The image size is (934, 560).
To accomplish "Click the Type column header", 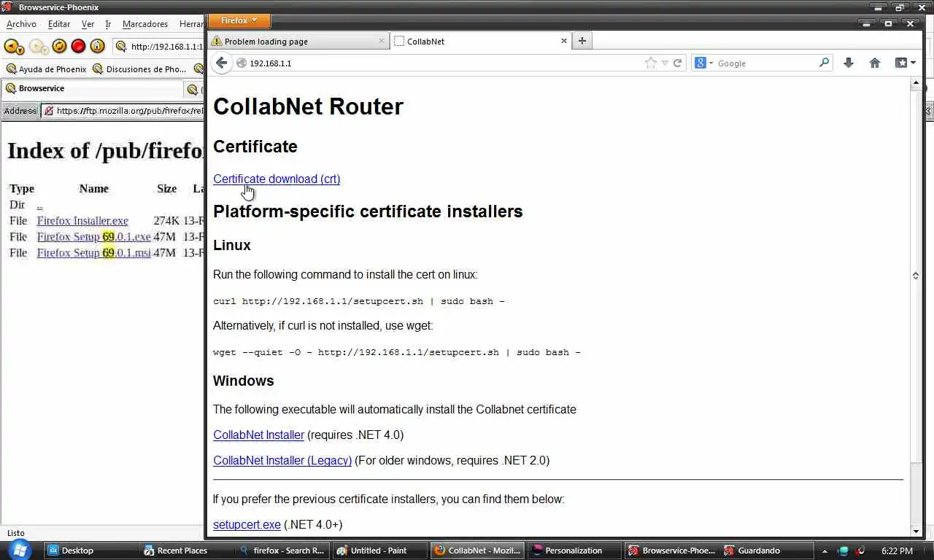I will coord(22,189).
